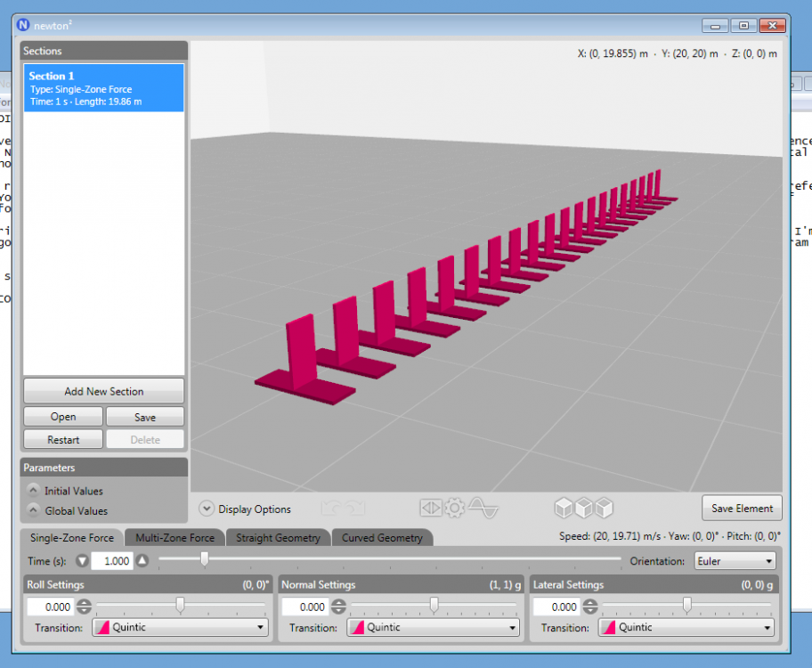The image size is (812, 668).
Task: Click the redo arrow icon
Action: tap(354, 509)
